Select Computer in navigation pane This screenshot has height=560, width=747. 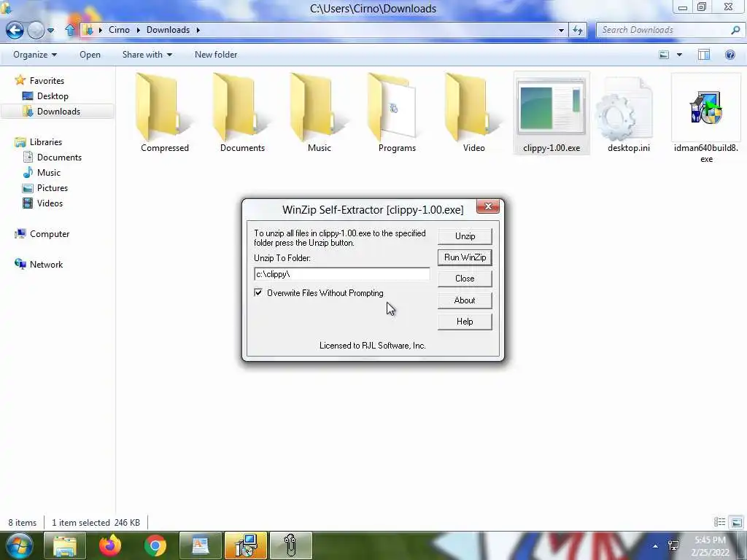click(50, 234)
